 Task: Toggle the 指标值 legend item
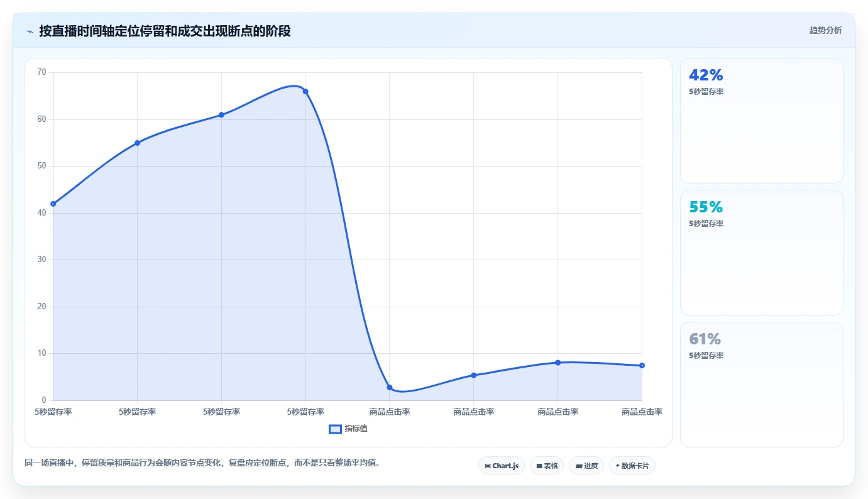tap(348, 429)
